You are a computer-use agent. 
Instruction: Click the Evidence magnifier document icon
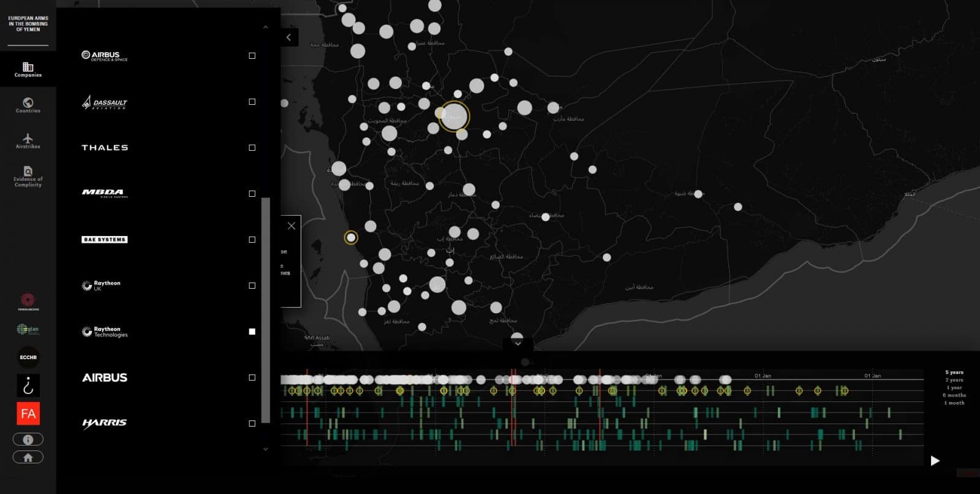click(x=28, y=171)
